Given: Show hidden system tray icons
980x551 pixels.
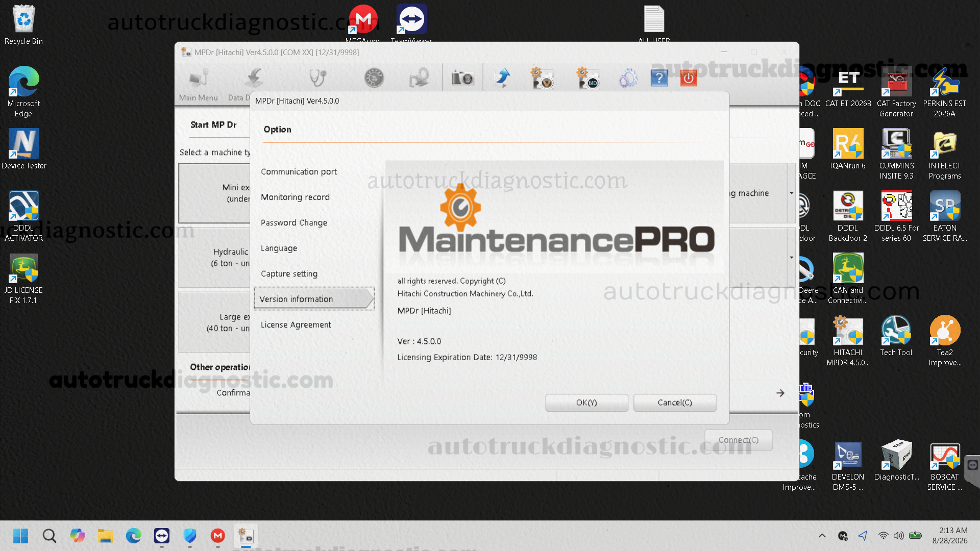Looking at the screenshot, I should (x=822, y=536).
